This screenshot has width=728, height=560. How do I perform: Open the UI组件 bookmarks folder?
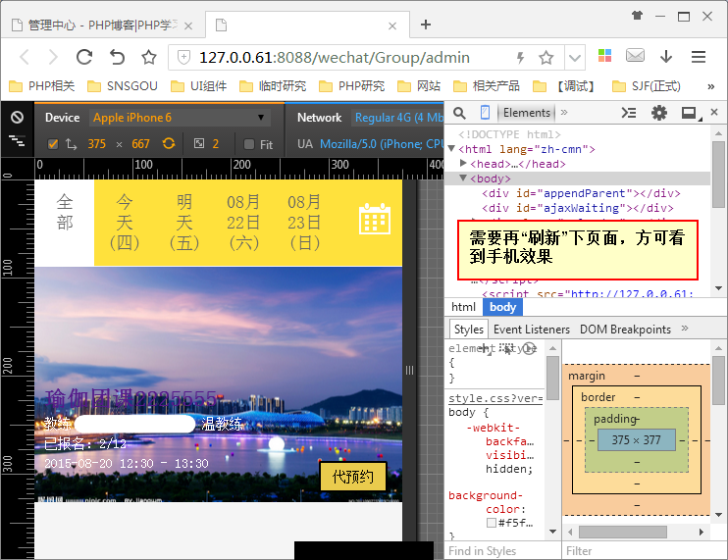(199, 86)
